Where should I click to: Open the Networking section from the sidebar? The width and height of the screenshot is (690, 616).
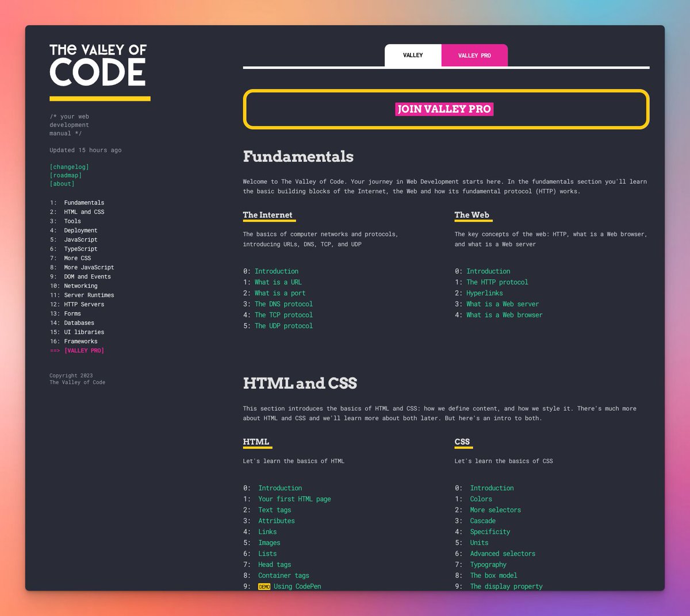click(x=80, y=286)
